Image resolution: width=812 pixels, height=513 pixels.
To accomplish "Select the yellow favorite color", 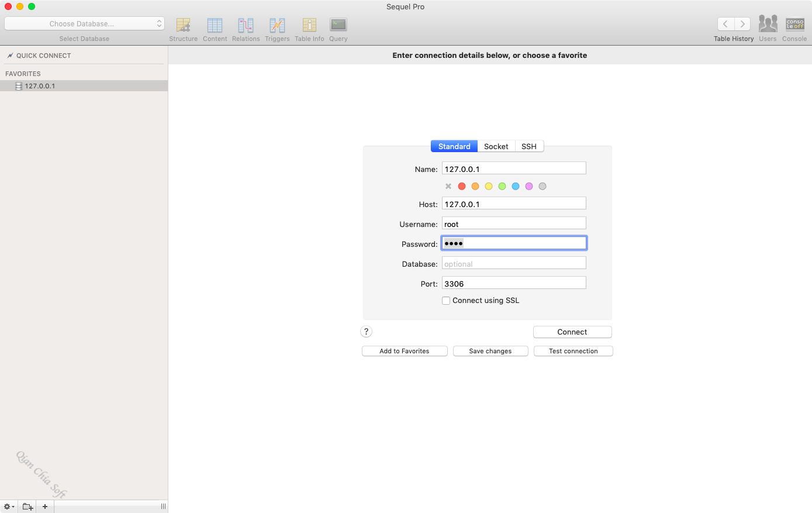I will (x=489, y=187).
